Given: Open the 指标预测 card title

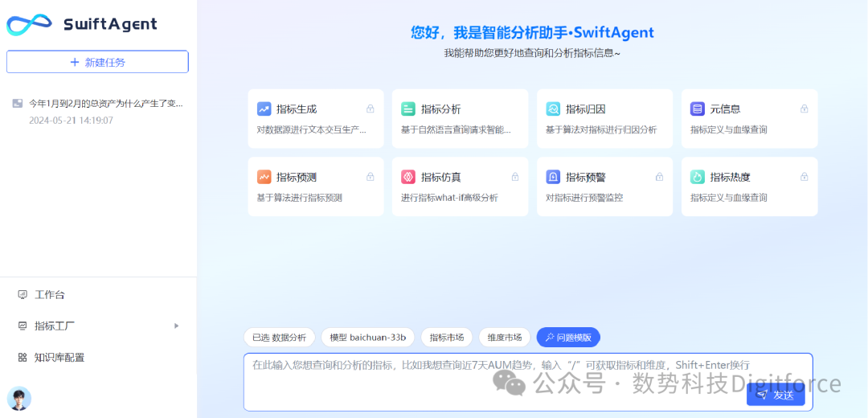Looking at the screenshot, I should pos(296,178).
